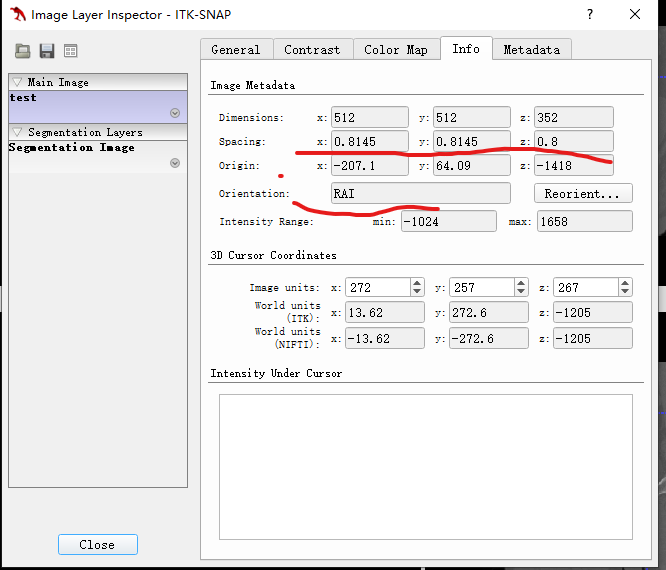The width and height of the screenshot is (666, 570).
Task: Open the Segmentation Image layer dropdown
Action: [175, 163]
